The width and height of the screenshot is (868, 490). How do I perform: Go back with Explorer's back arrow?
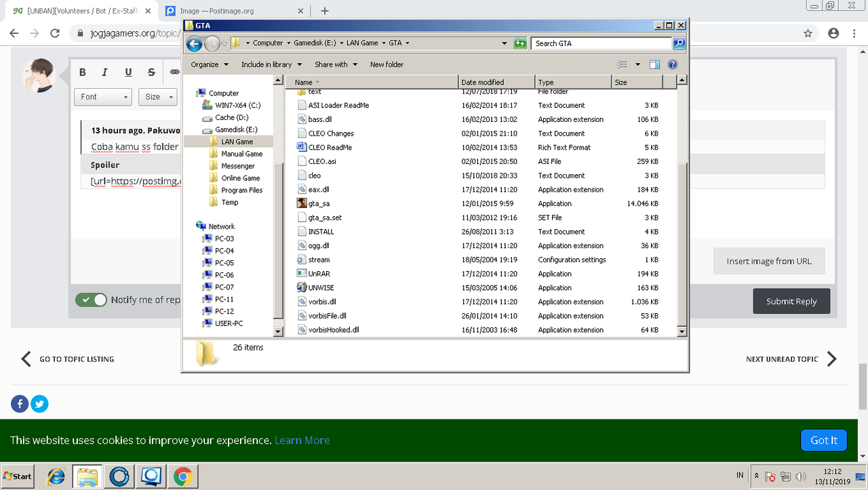click(x=194, y=43)
